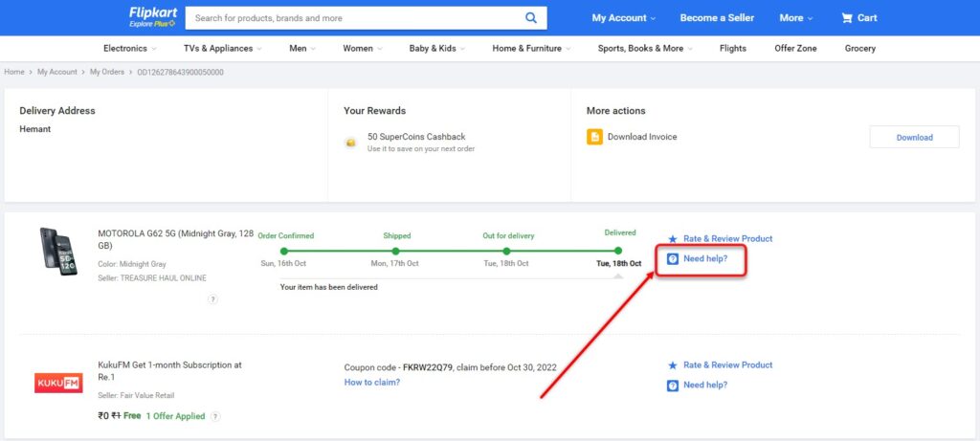Expand the Home & Furniture category menu
The width and height of the screenshot is (980, 441).
tap(531, 48)
